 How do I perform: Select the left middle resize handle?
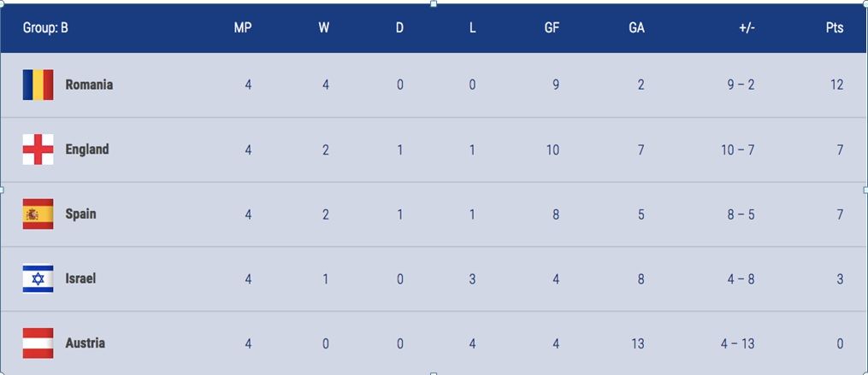pos(2,190)
